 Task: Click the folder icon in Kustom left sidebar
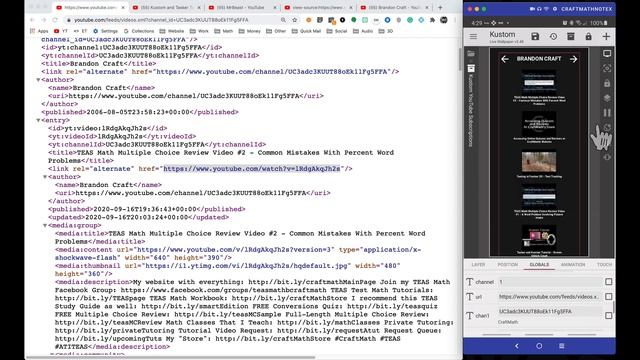pos(471,53)
